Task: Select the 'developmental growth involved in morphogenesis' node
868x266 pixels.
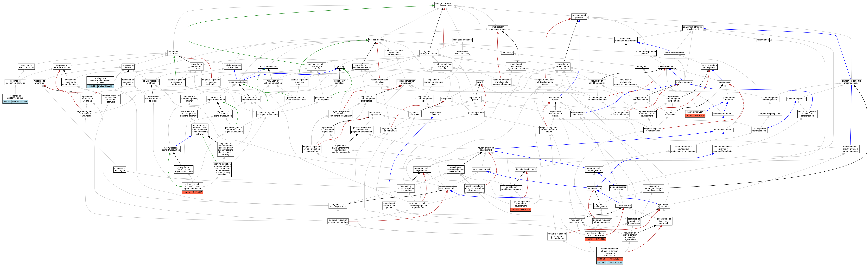Action: click(x=850, y=149)
